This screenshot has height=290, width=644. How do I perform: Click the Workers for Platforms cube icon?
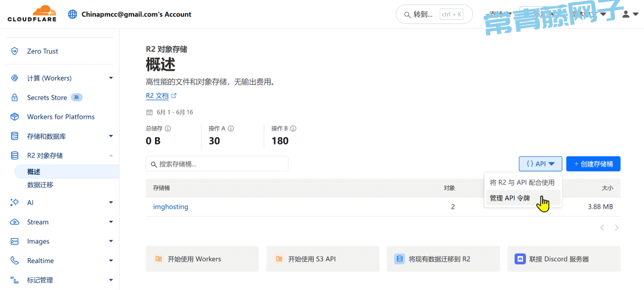point(15,117)
